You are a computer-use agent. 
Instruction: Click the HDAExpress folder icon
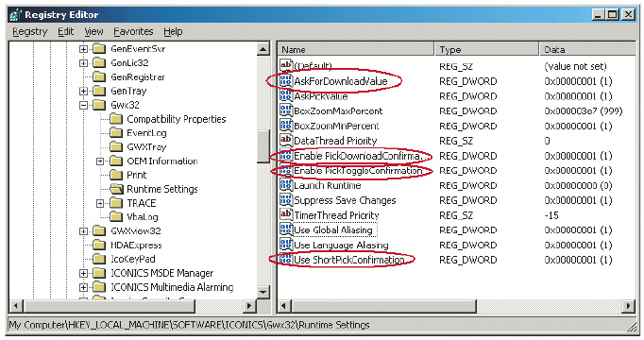(99, 246)
